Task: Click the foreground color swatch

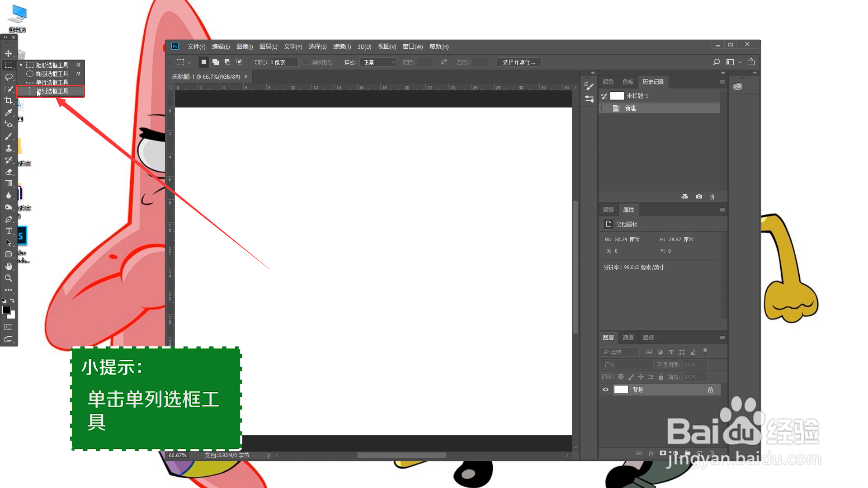Action: click(6, 310)
